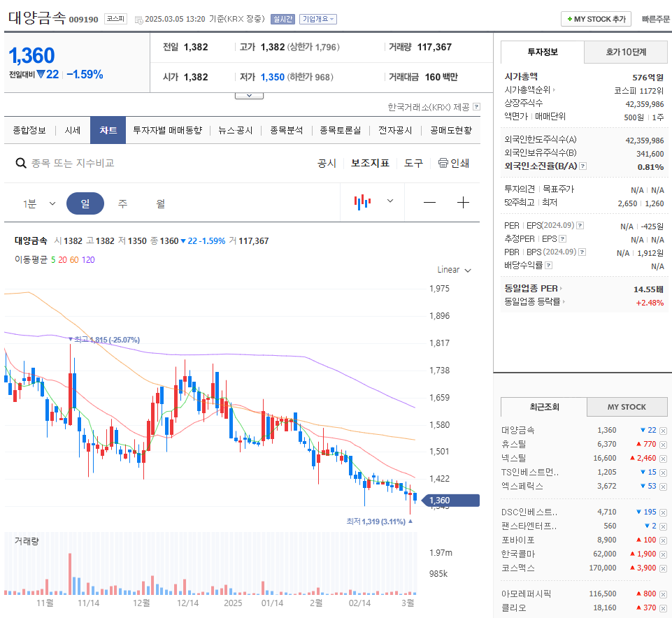Click the 최저 1,319 low marker
Image resolution: width=672 pixels, height=618 pixels.
[379, 522]
